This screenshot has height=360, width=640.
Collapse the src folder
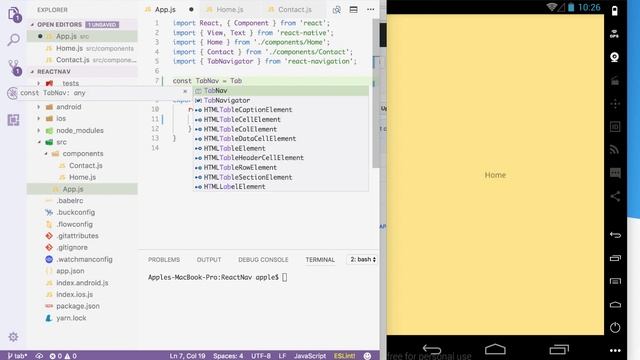(x=39, y=142)
